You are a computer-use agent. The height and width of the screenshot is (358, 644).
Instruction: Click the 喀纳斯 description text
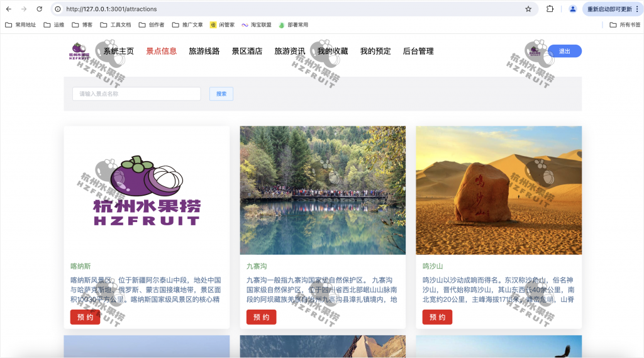click(x=146, y=290)
